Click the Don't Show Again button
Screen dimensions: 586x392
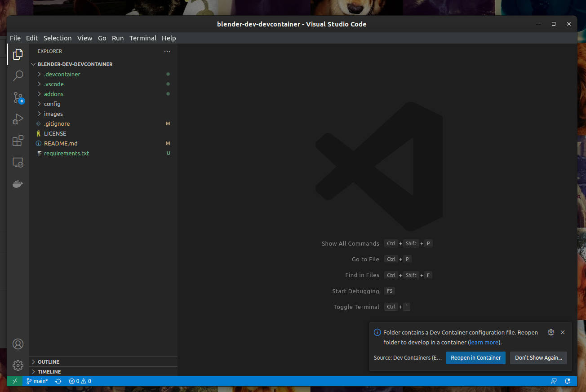(x=538, y=358)
